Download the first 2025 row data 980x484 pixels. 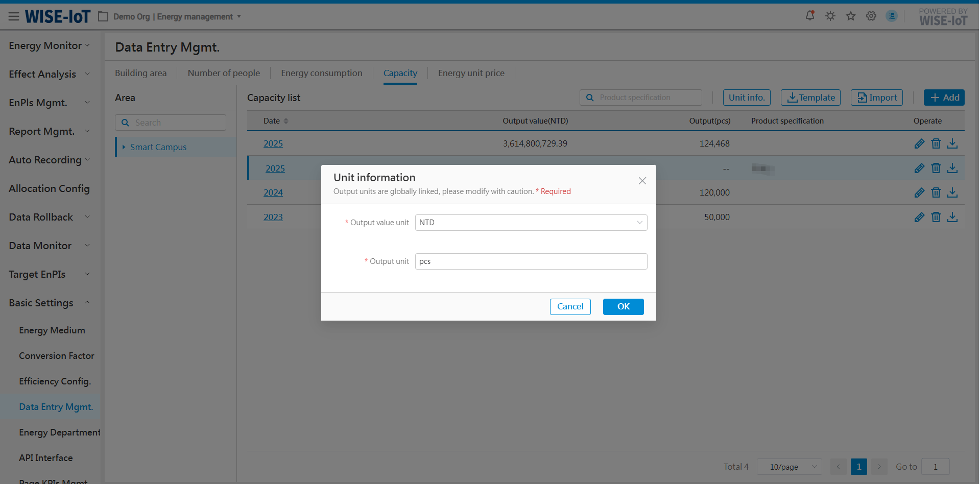click(952, 143)
